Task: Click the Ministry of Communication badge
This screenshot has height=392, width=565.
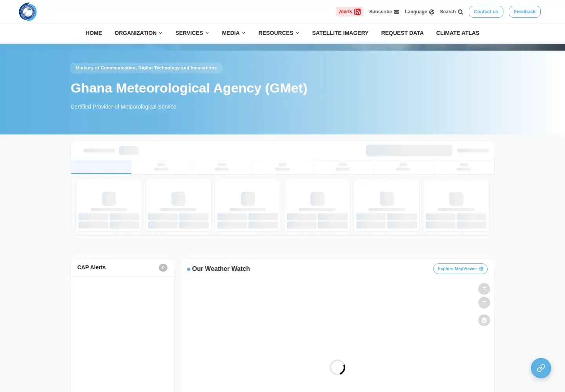Action: pos(146,68)
